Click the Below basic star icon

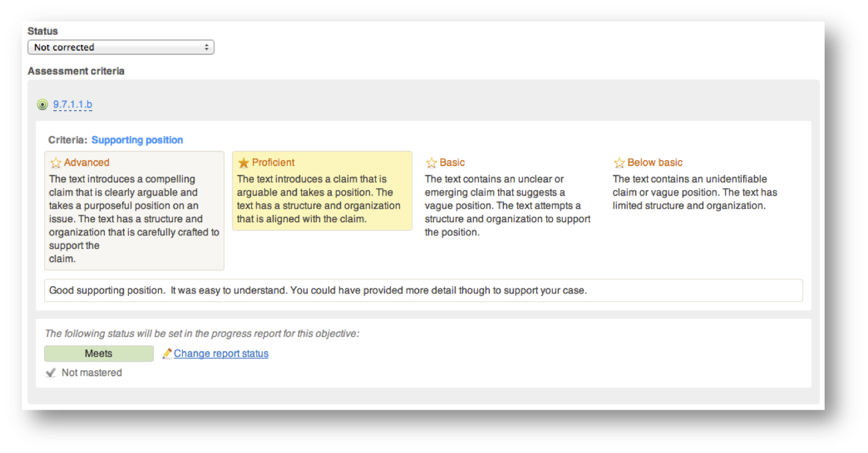pos(619,163)
